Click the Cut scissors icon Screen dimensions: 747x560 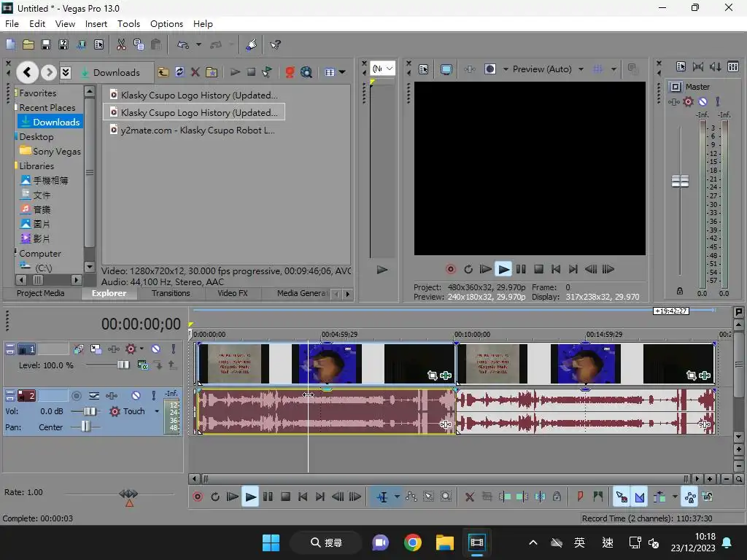(x=121, y=44)
